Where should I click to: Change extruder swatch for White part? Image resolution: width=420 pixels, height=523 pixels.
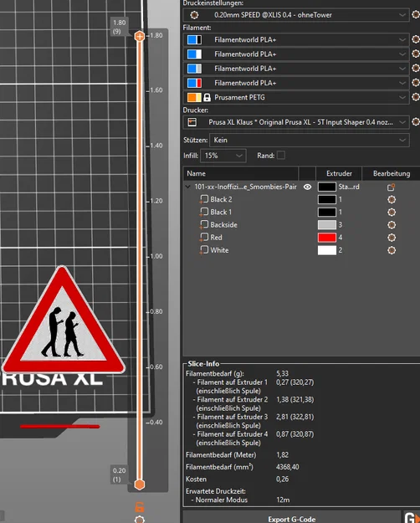(x=327, y=250)
